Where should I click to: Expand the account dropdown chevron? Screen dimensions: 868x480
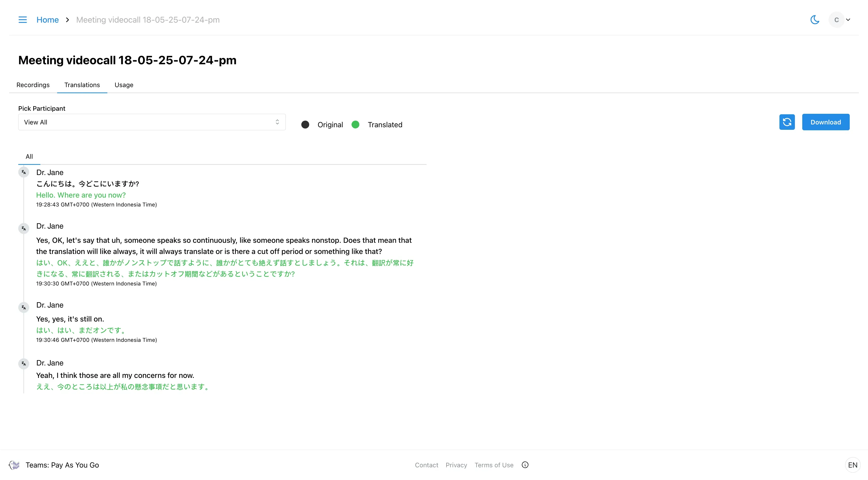tap(848, 20)
